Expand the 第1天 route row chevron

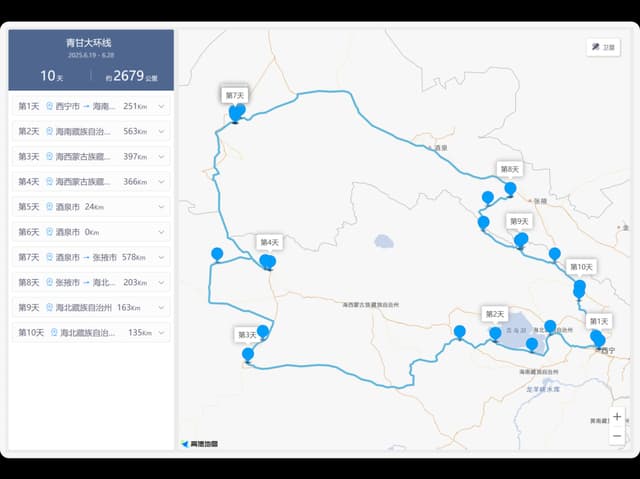tap(161, 106)
